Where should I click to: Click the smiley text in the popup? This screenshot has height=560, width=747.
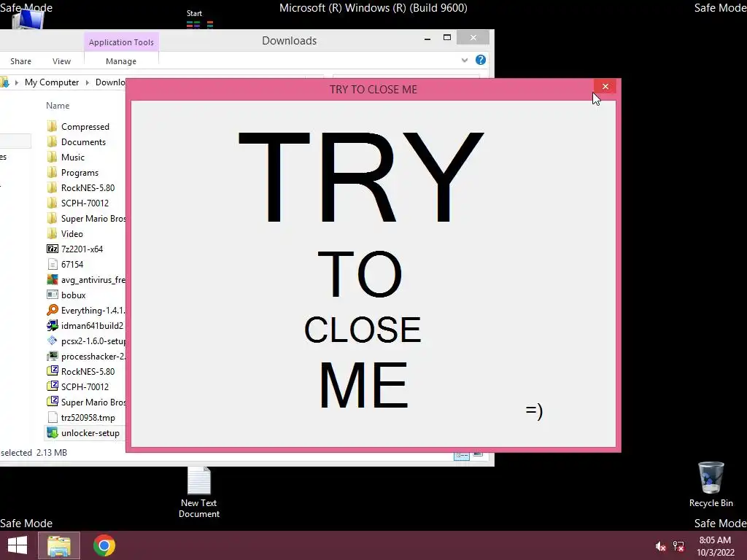534,411
